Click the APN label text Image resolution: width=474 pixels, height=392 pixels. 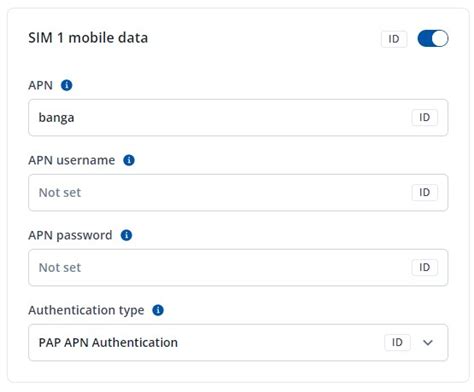tap(40, 85)
